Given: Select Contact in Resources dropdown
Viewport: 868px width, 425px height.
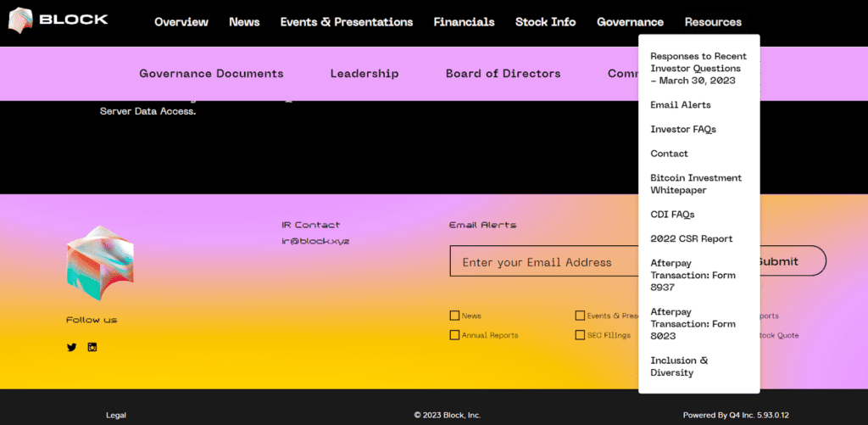Looking at the screenshot, I should 670,154.
